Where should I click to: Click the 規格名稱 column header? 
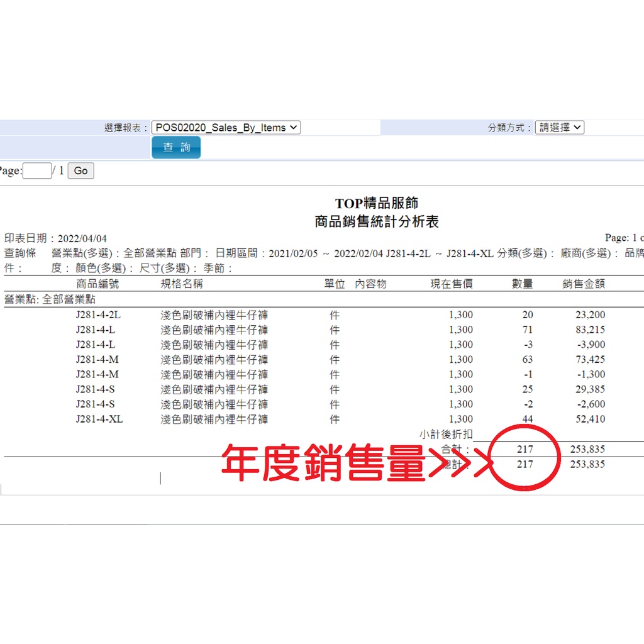click(x=182, y=284)
